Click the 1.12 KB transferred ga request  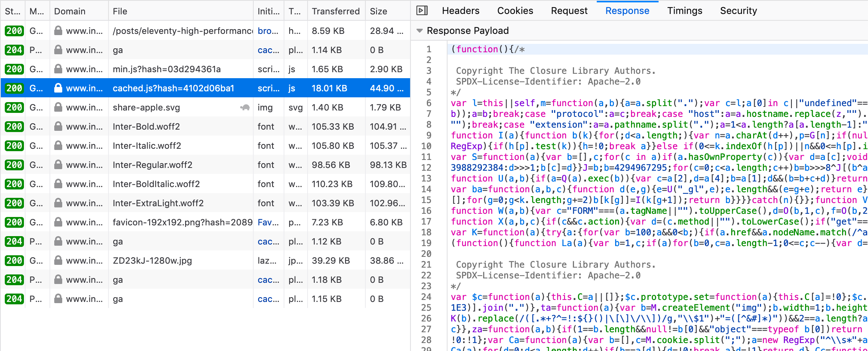point(205,241)
